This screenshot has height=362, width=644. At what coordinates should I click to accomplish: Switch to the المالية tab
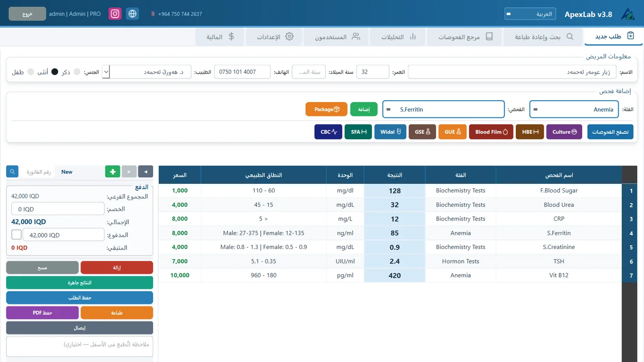click(220, 37)
